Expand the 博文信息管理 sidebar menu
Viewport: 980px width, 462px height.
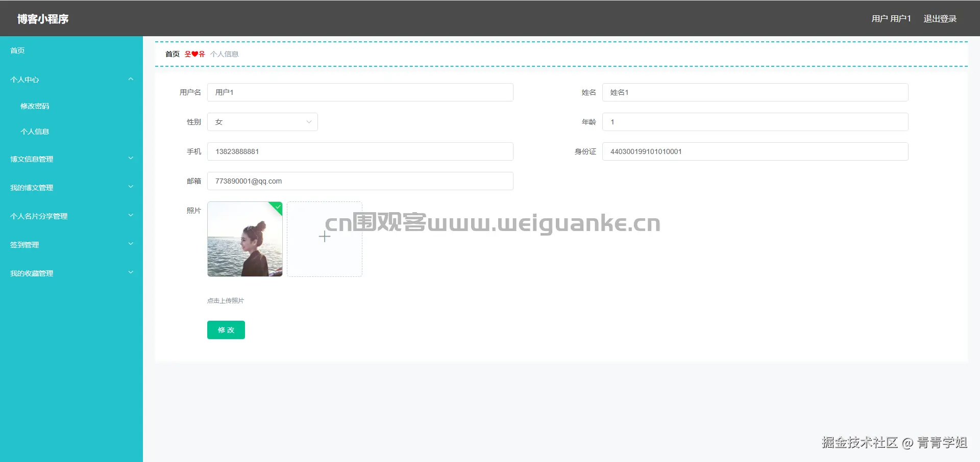click(x=71, y=159)
